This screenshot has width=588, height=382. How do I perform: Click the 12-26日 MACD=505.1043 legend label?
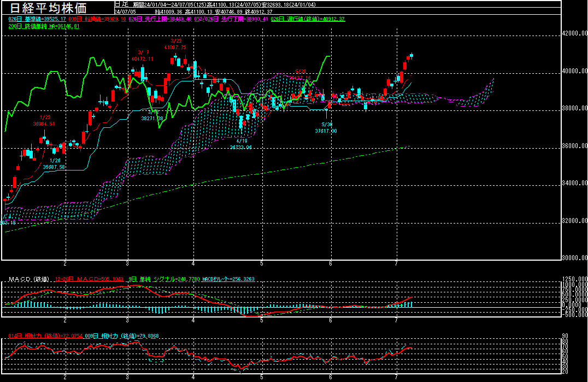(89, 279)
